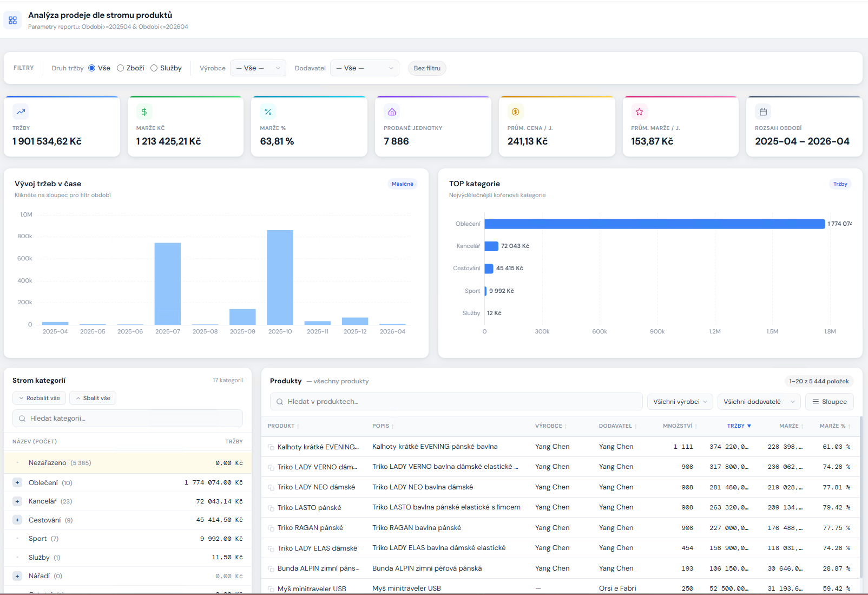The height and width of the screenshot is (595, 868).
Task: Click the calendar icon on Rozsah období card
Action: pos(763,112)
